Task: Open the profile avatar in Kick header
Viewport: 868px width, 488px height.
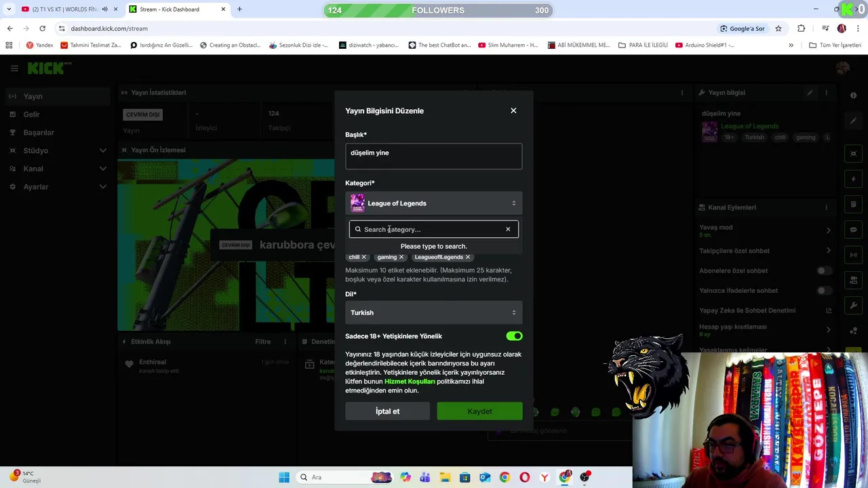Action: coord(843,68)
